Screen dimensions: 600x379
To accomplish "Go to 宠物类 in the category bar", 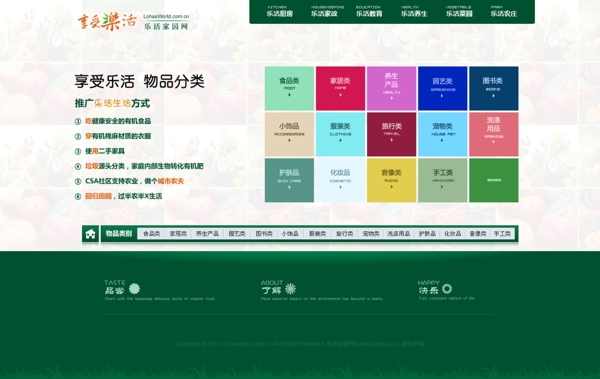I will point(371,234).
